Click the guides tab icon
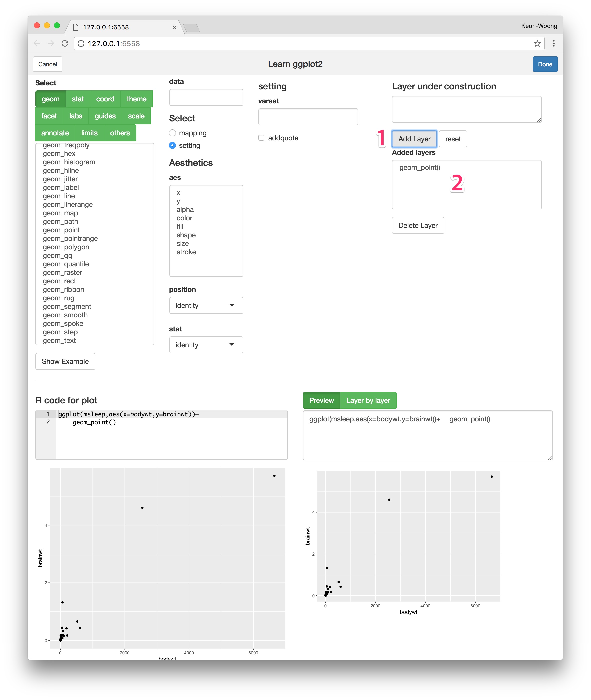The height and width of the screenshot is (700, 591). [x=105, y=115]
